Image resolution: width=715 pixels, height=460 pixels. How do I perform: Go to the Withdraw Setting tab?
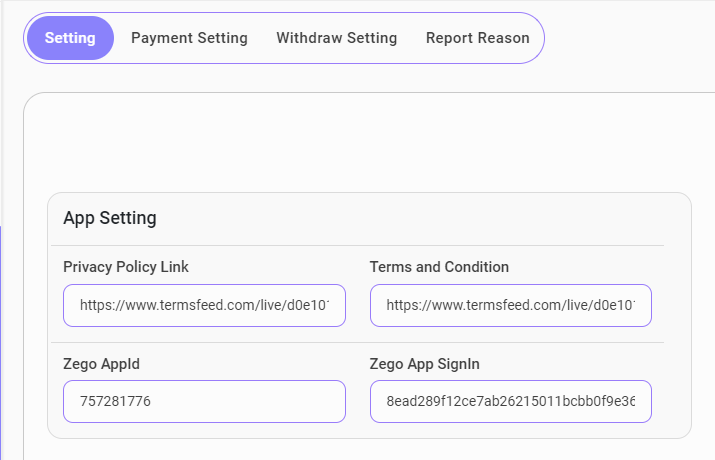[336, 38]
